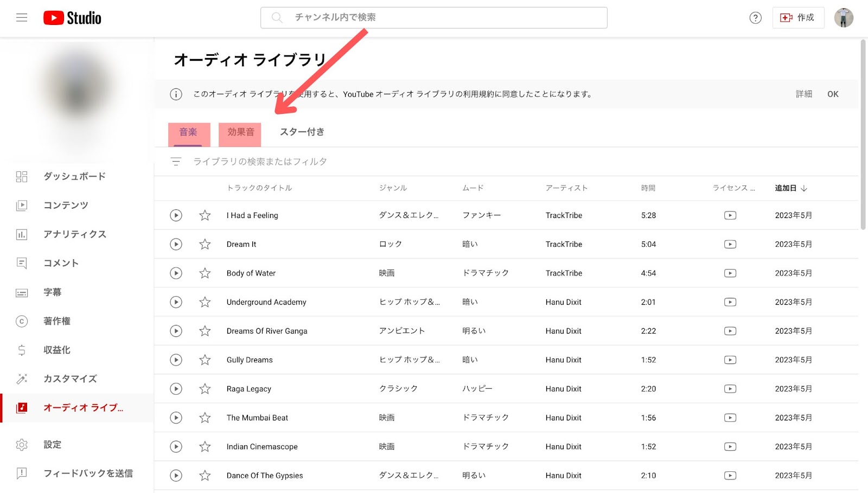The image size is (868, 493).
Task: Star the track The Mumbai Beat
Action: (205, 418)
